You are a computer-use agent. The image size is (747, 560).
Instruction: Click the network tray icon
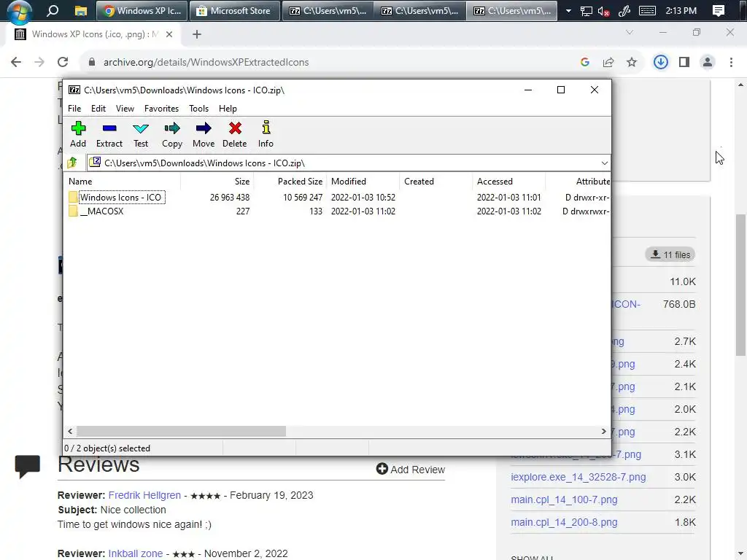586,11
